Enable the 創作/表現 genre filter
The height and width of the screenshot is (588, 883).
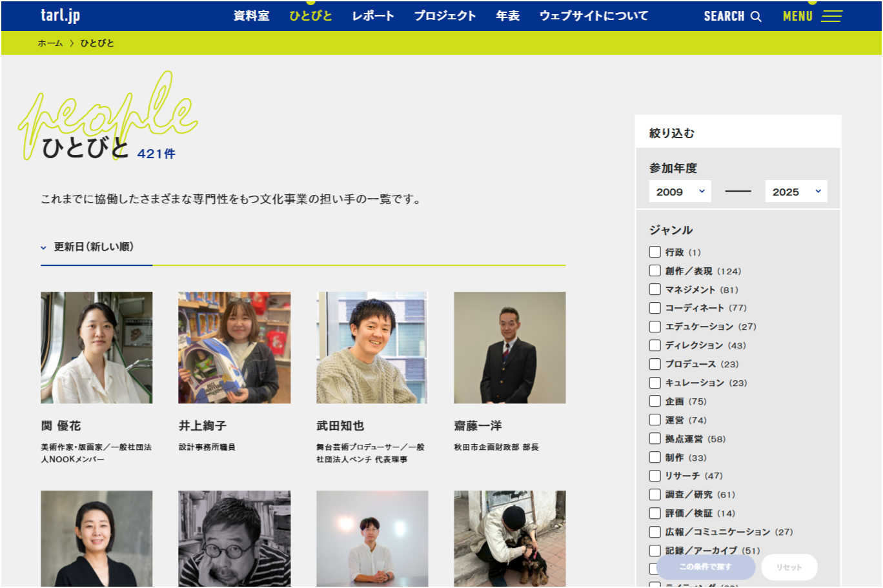click(655, 270)
